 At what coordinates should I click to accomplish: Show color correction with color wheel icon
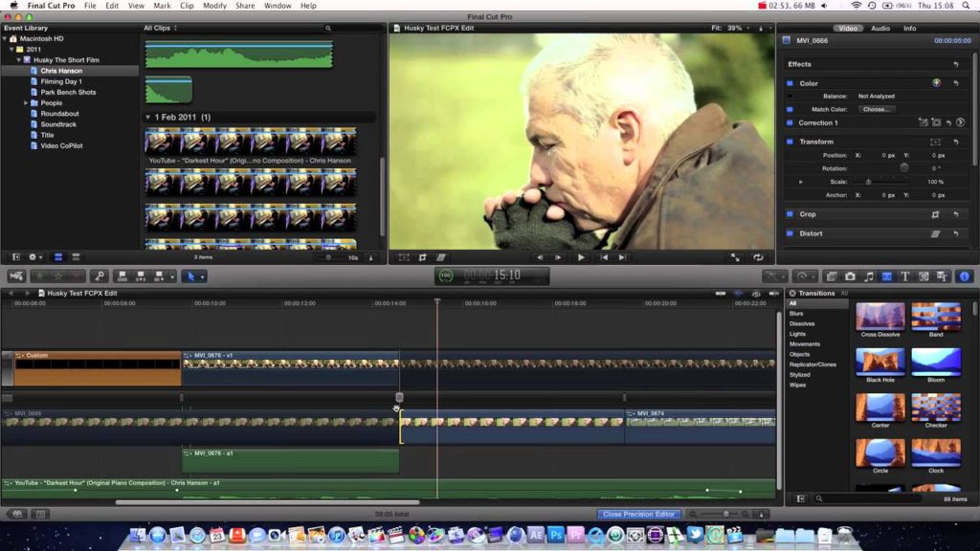coord(936,83)
